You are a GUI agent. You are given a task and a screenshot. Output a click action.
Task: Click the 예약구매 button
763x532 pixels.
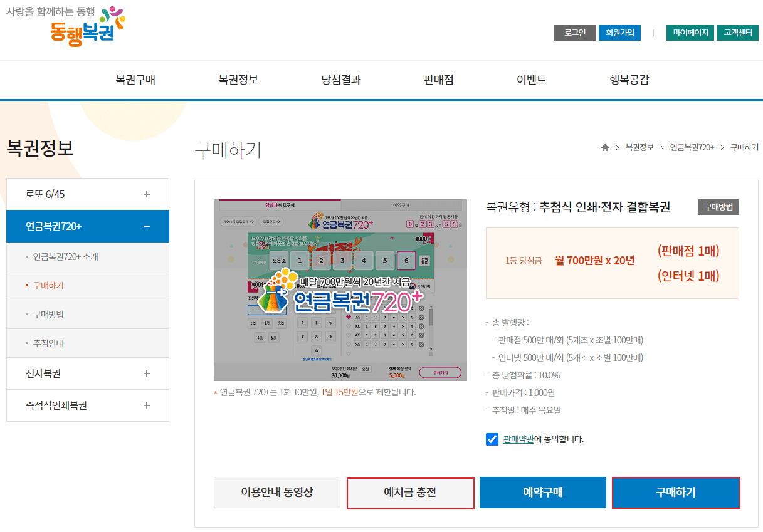(543, 493)
